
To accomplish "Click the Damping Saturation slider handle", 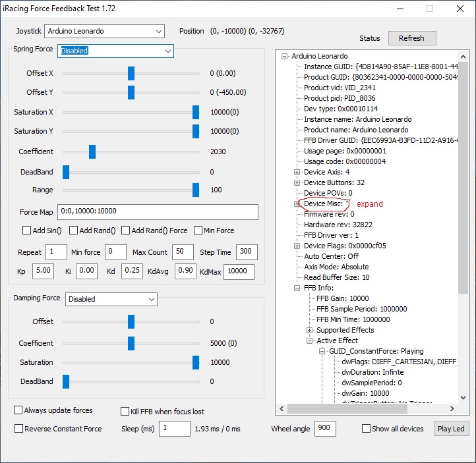I will pos(196,363).
